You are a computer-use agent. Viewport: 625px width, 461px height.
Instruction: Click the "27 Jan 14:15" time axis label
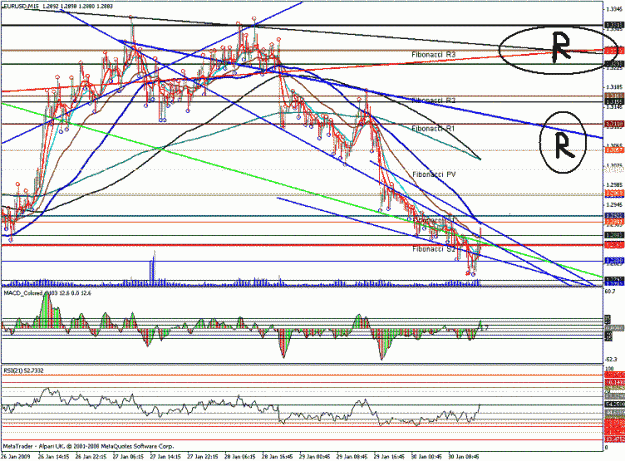pos(165,457)
